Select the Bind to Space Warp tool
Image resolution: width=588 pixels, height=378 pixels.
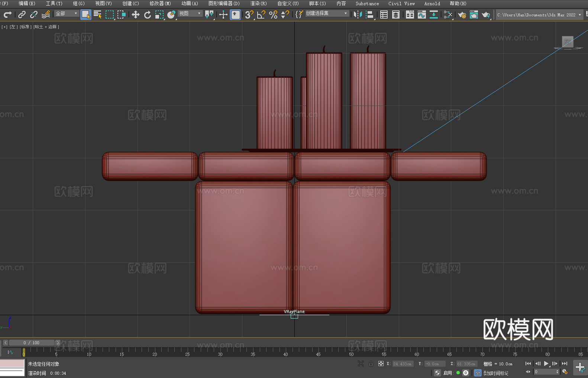pos(46,14)
